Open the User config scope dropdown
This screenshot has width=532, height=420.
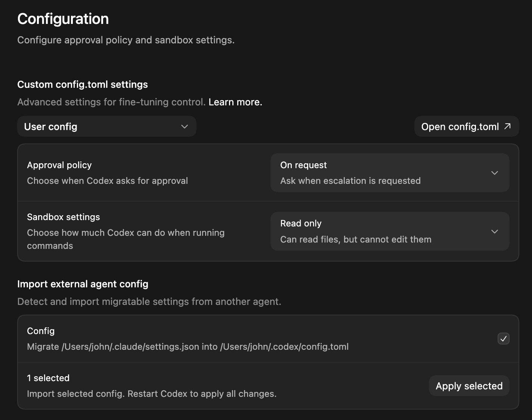click(106, 127)
